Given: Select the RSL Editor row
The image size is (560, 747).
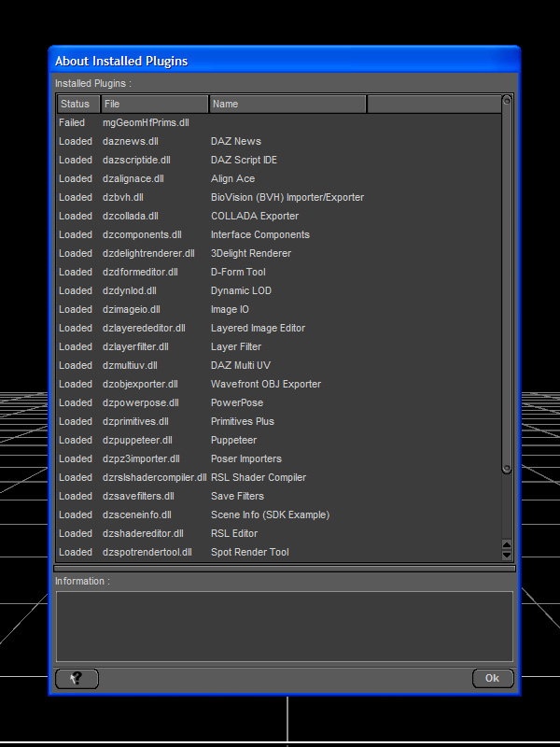Looking at the screenshot, I should tap(279, 533).
